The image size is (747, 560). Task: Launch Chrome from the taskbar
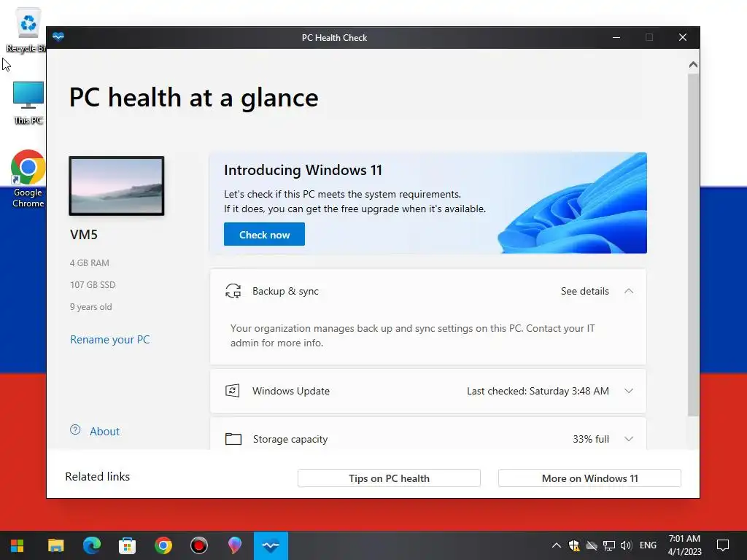click(x=163, y=545)
